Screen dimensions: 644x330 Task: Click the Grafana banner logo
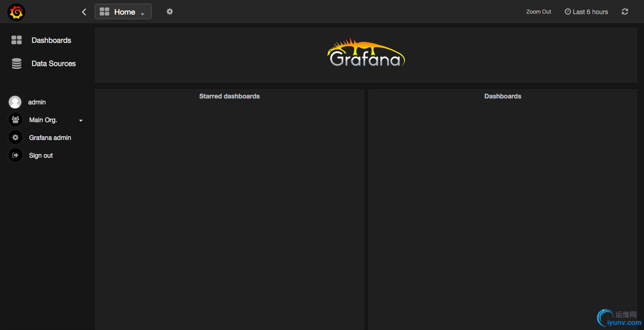coord(366,52)
